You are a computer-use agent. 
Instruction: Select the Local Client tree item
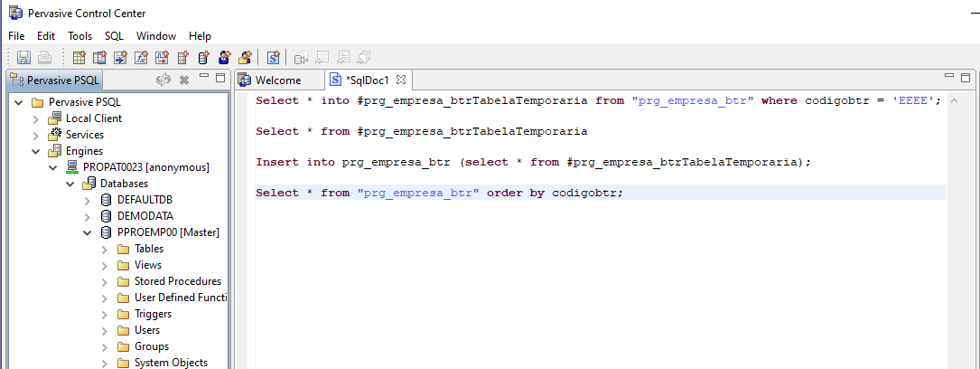pyautogui.click(x=94, y=118)
